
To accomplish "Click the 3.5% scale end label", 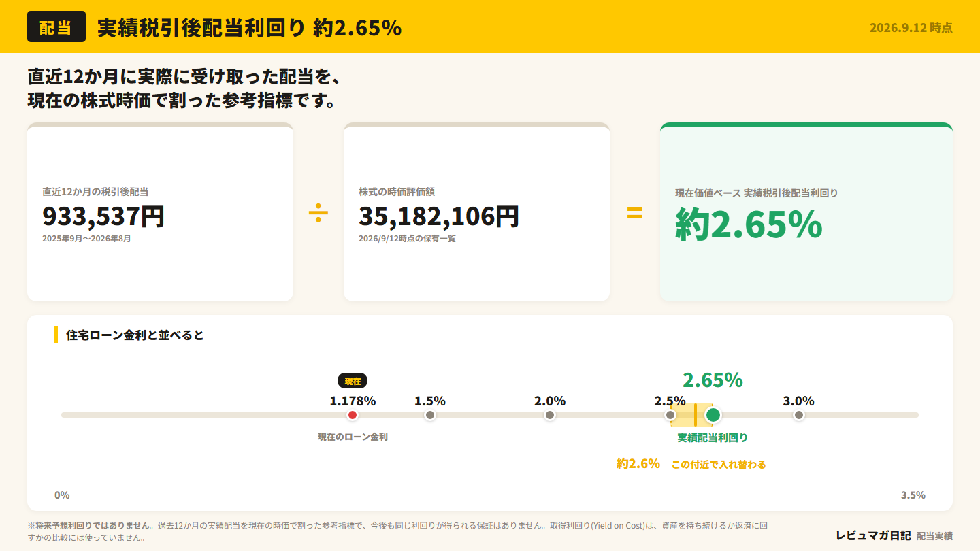I will tap(913, 495).
